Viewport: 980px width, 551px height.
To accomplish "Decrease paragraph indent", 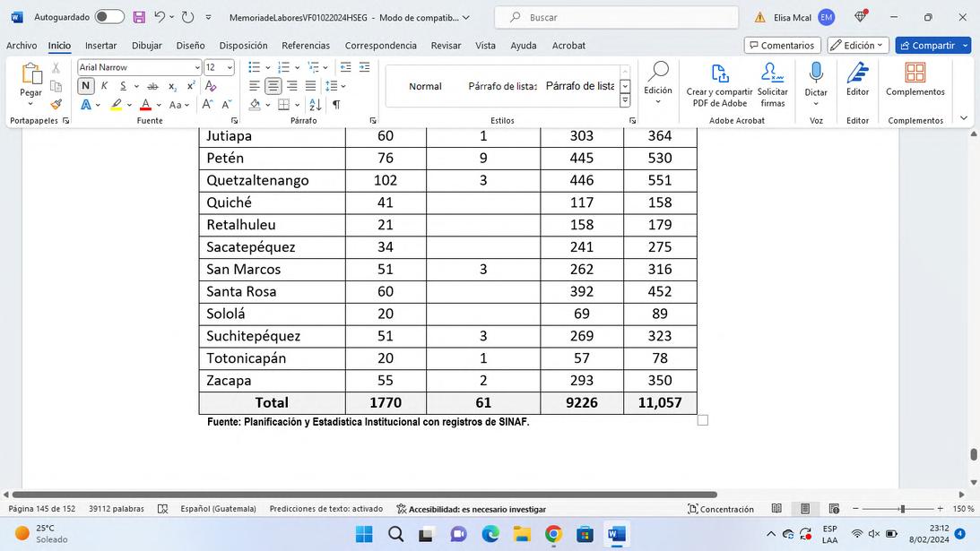I will (x=345, y=67).
